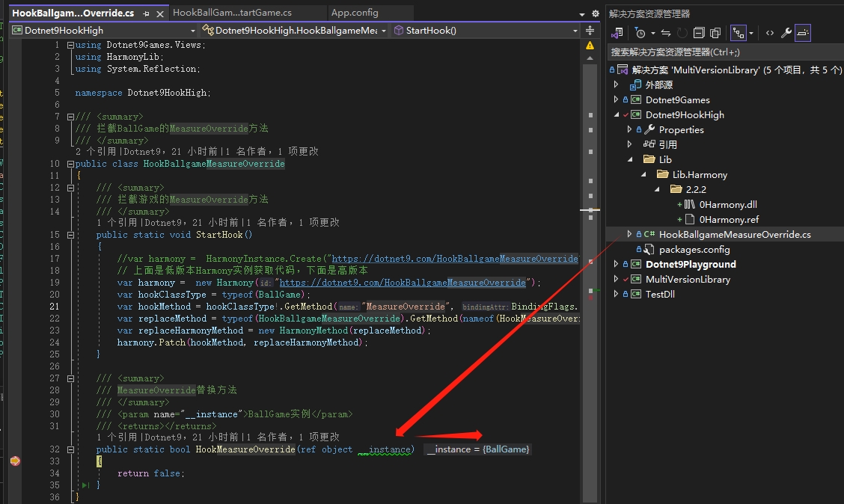Screen dimensions: 844x504
Task: Open Properties wrench icon in toolbar
Action: coord(786,33)
